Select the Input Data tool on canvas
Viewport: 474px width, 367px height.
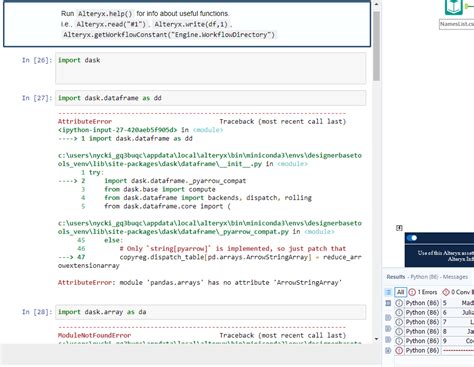click(454, 7)
